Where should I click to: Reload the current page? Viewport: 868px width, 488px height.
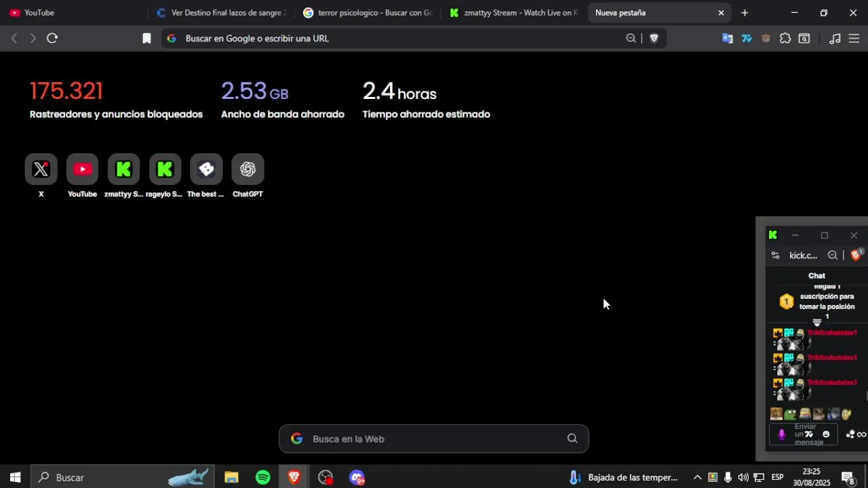pyautogui.click(x=52, y=39)
